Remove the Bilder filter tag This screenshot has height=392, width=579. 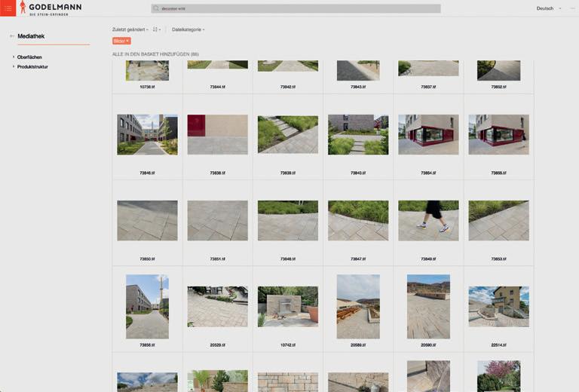pyautogui.click(x=127, y=41)
